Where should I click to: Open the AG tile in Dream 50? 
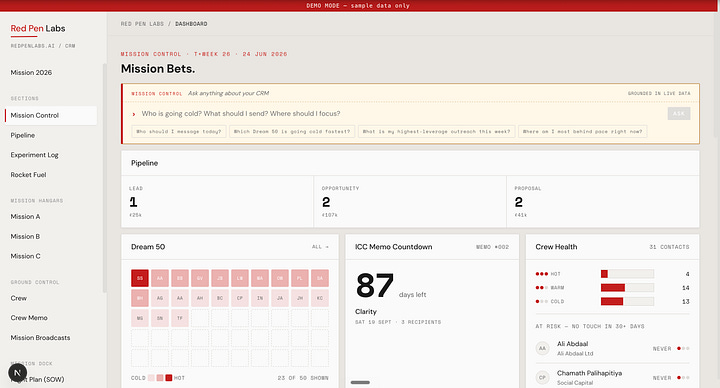pos(160,298)
